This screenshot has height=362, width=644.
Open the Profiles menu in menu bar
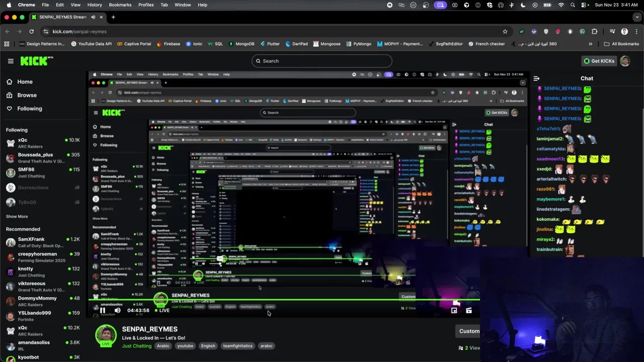point(146,5)
